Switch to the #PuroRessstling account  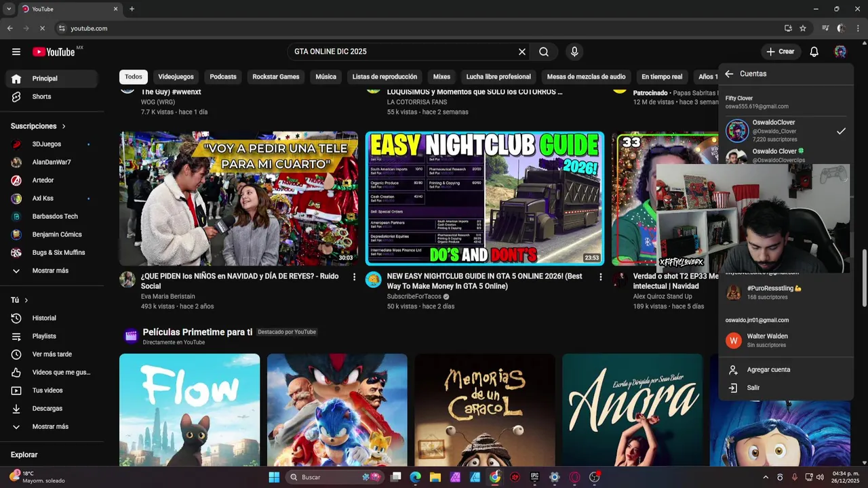(786, 292)
